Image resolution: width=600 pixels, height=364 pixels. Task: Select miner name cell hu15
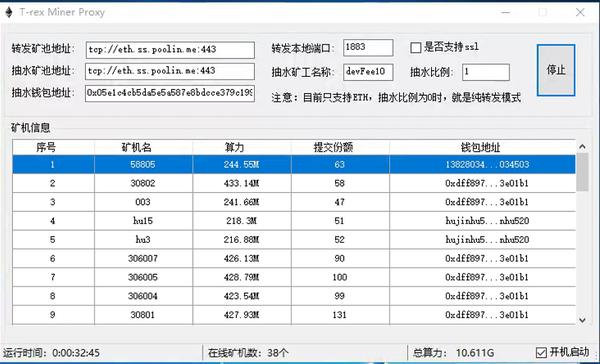(143, 221)
